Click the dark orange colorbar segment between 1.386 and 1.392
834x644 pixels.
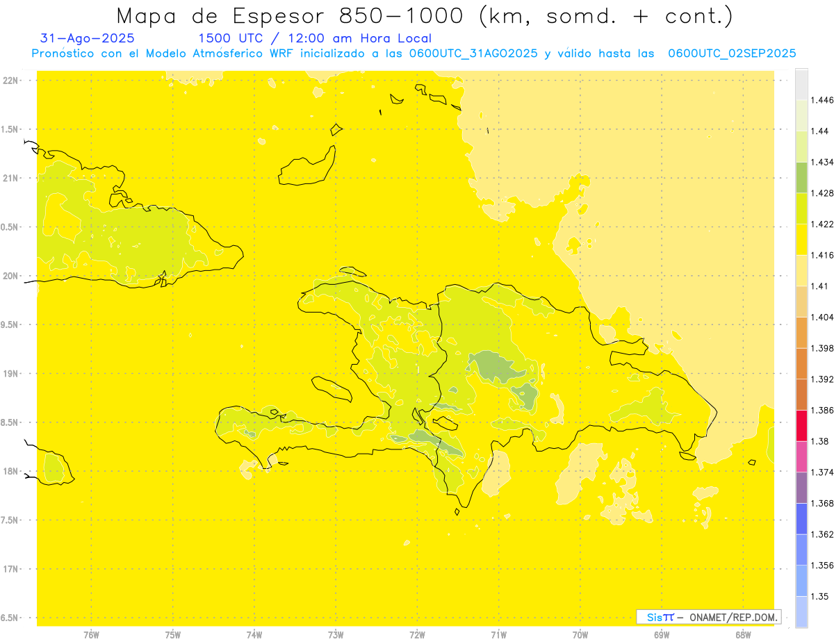click(x=801, y=395)
